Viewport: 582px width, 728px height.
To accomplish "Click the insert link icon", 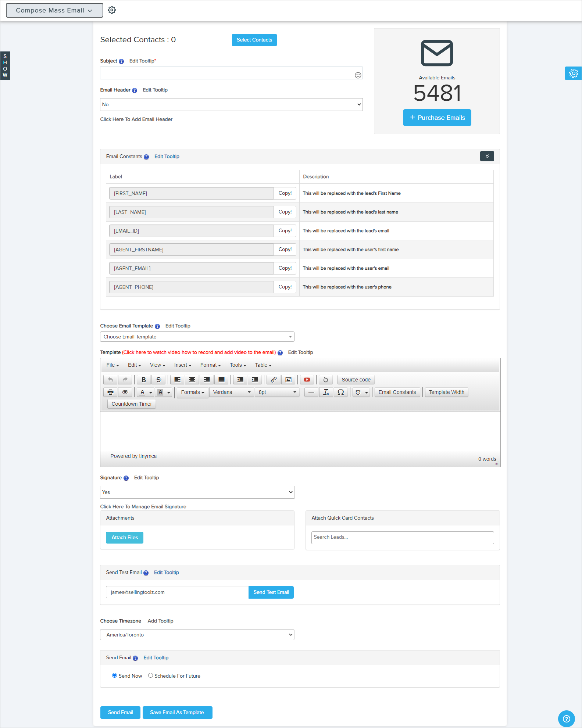I will pyautogui.click(x=274, y=380).
